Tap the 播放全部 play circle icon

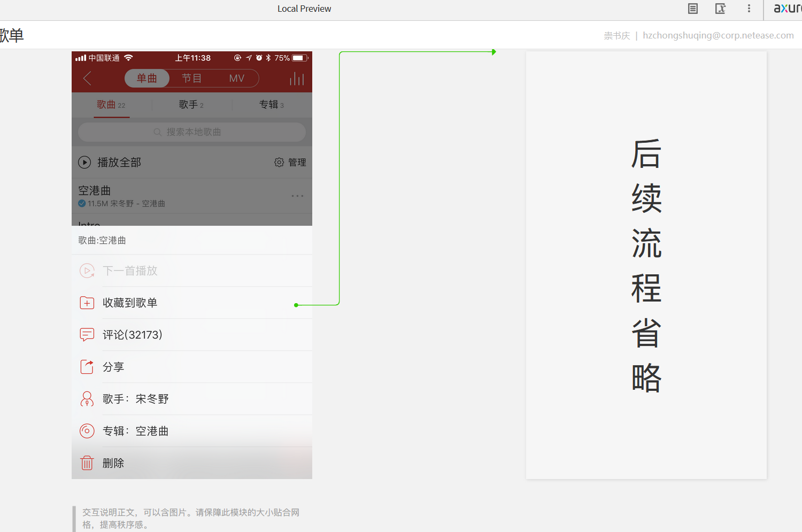[84, 162]
